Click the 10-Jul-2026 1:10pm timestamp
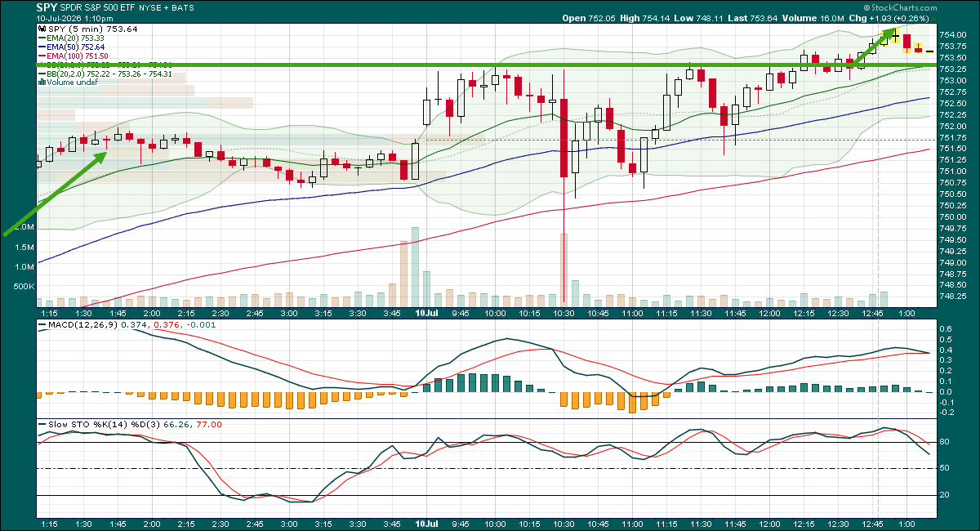 (73, 18)
